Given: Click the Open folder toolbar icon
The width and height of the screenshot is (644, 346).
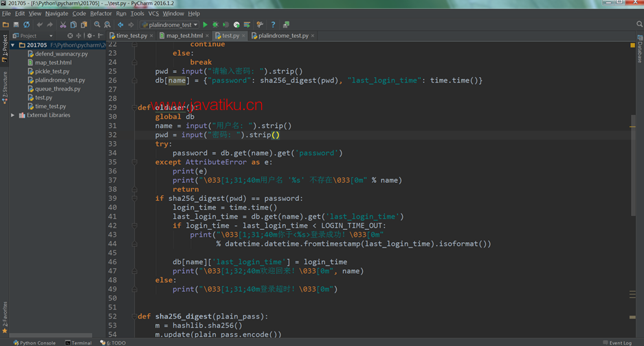Looking at the screenshot, I should (x=5, y=25).
